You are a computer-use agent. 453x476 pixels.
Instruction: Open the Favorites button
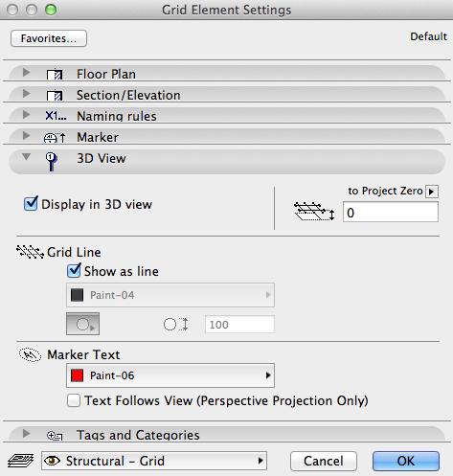(49, 38)
